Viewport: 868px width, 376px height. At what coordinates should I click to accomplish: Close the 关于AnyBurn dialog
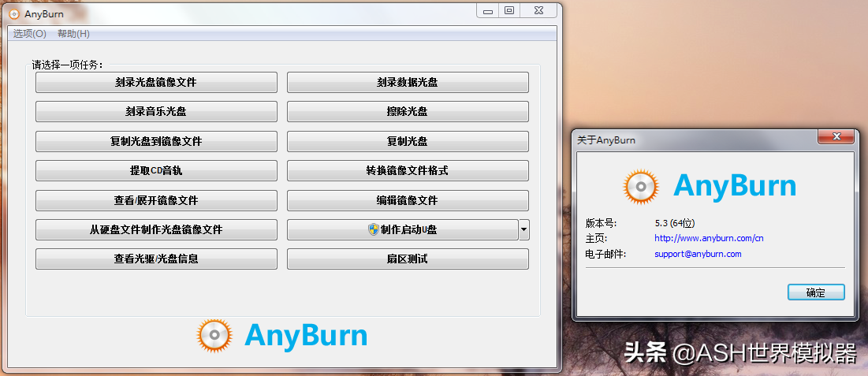coord(837,137)
